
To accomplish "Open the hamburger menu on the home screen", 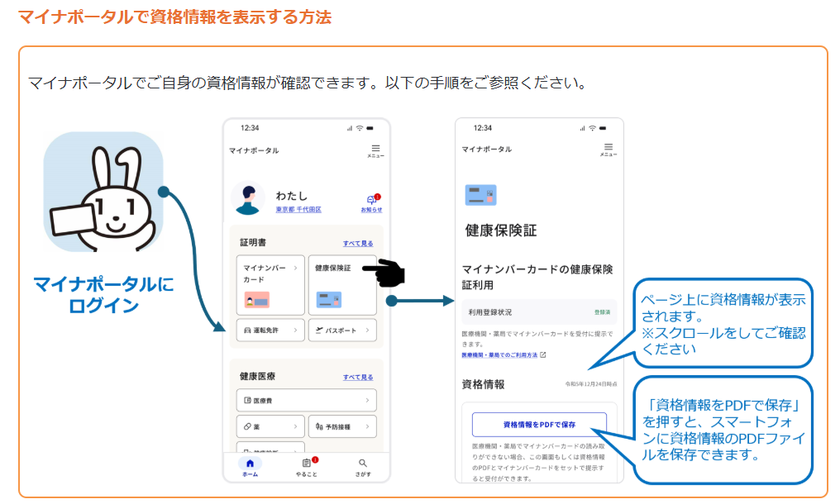I will coord(375,150).
